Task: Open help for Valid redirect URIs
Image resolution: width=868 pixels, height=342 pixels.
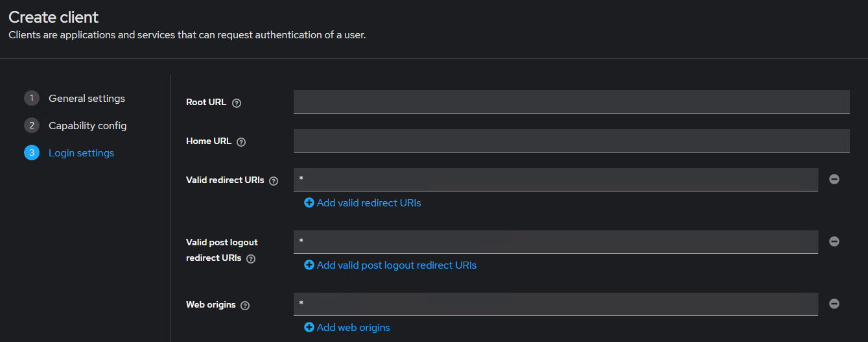Action: (x=274, y=181)
